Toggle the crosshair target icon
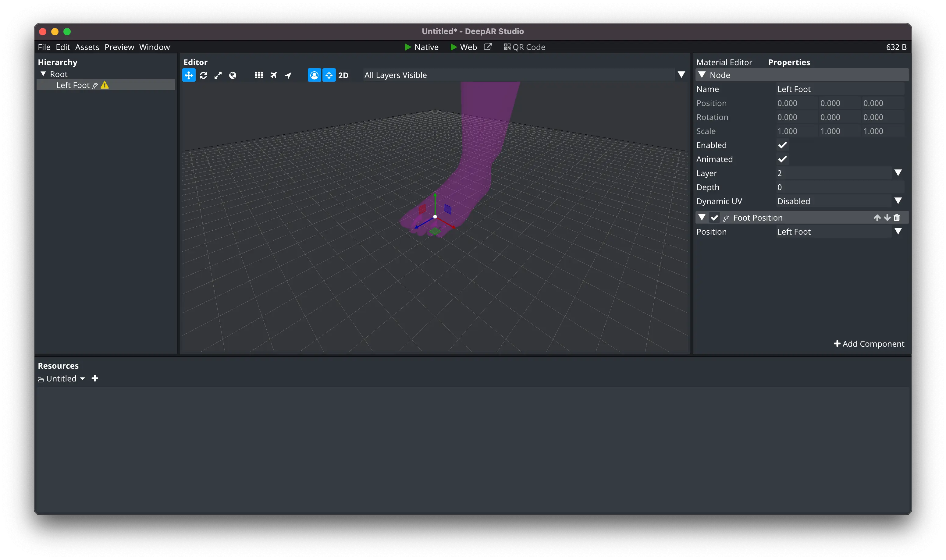This screenshot has width=946, height=560. [329, 75]
